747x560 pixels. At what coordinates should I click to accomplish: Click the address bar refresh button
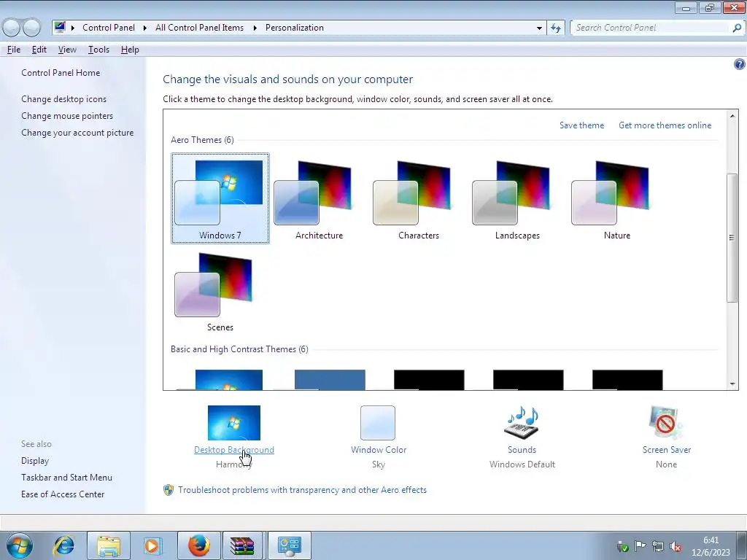555,28
